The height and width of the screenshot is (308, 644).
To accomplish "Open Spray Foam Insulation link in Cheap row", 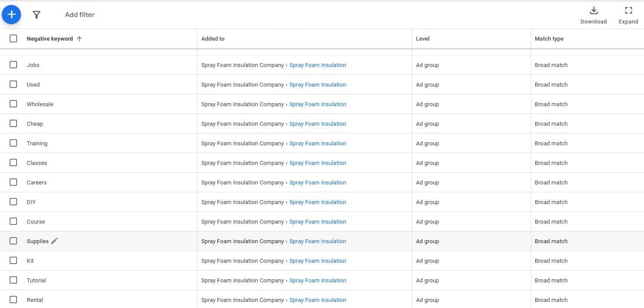I will point(318,124).
